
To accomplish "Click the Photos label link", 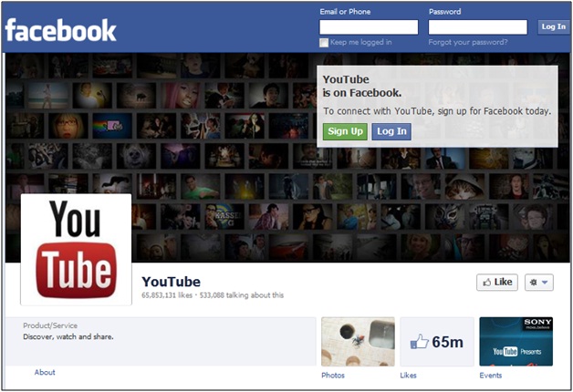I will [333, 376].
